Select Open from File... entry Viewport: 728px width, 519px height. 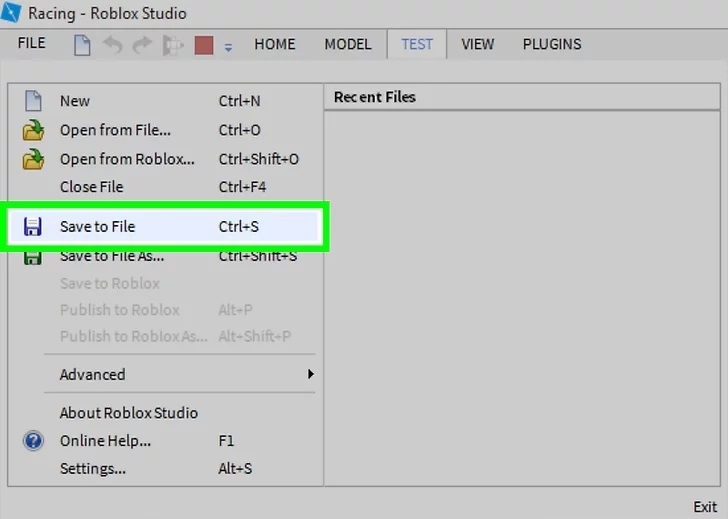(165, 130)
